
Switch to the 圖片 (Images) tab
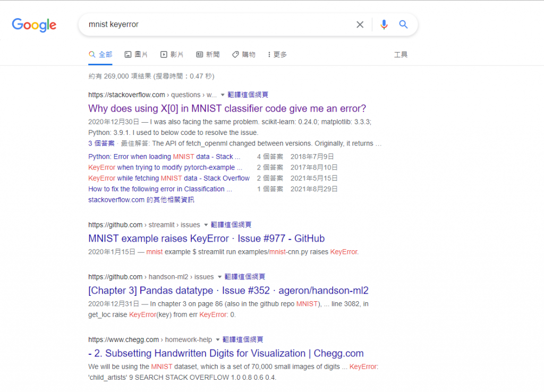tap(136, 55)
